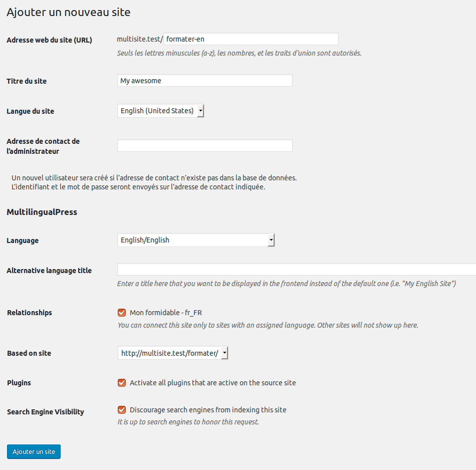
Task: Click the Alternative language title input
Action: 296,270
